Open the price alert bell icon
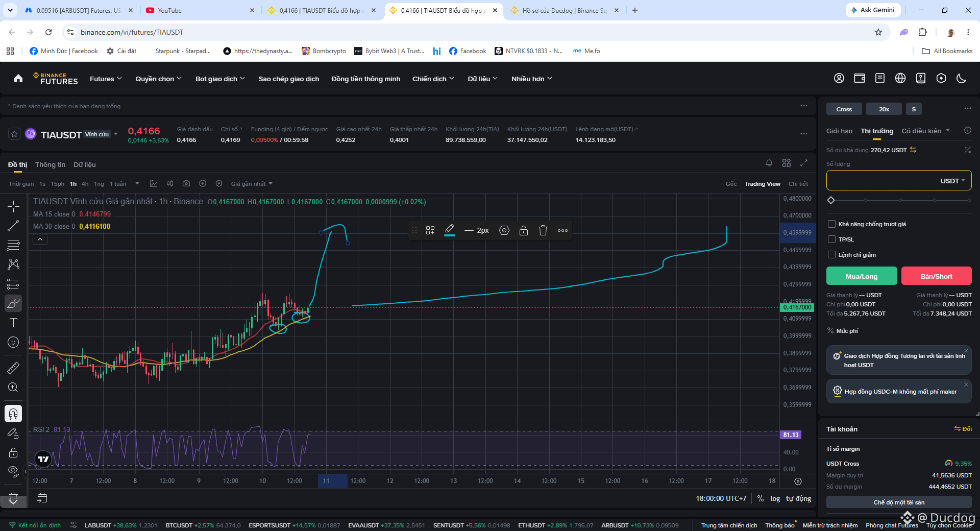This screenshot has height=531, width=980. 769,163
